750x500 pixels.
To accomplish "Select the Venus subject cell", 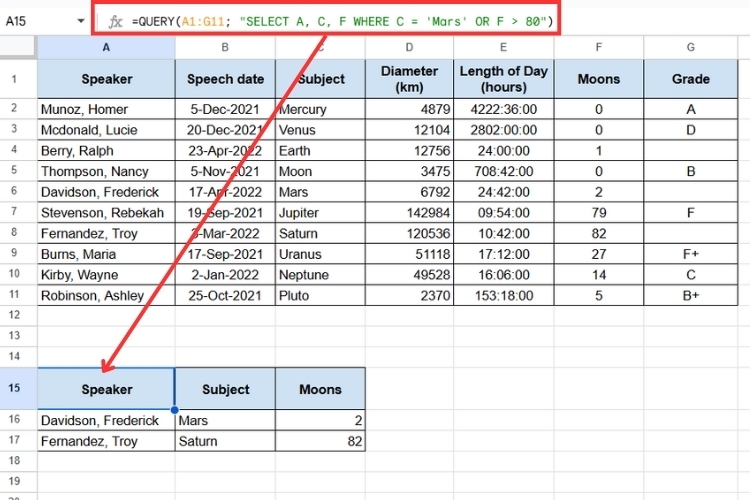I will coord(320,130).
